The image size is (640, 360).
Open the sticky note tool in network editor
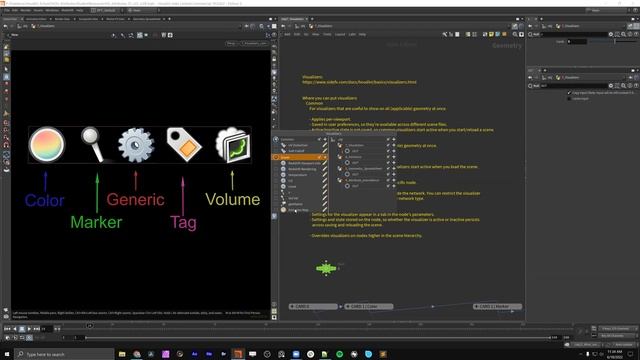pos(491,34)
